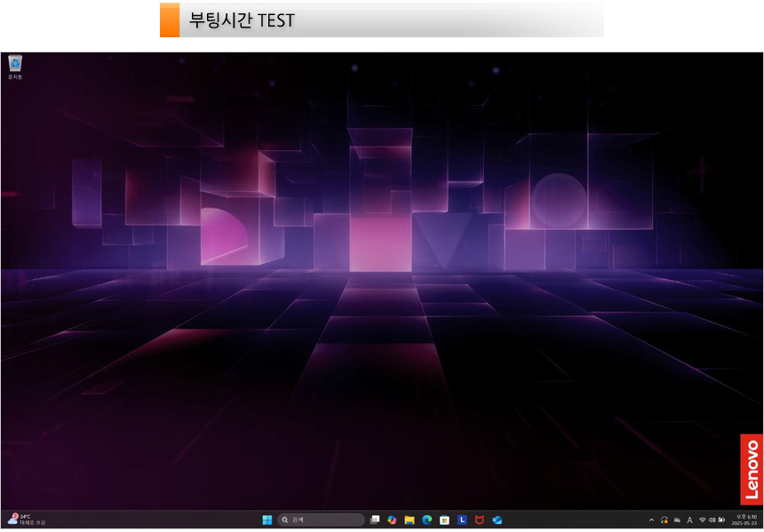Open OneDrive cloud tray icon
The width and height of the screenshot is (764, 532).
[x=677, y=520]
